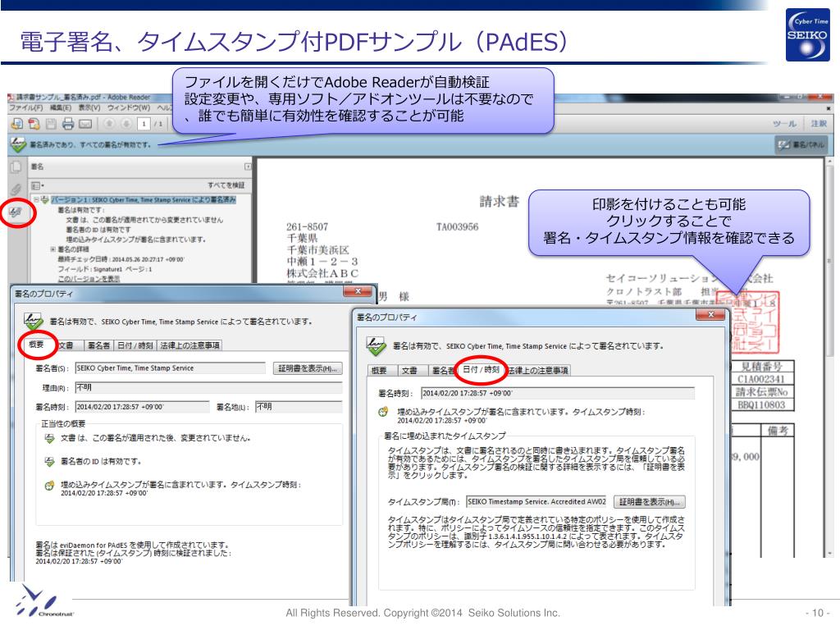This screenshot has height=630, width=840.
Task: Click the convert PDF icon in the toolbar
Action: tap(34, 124)
